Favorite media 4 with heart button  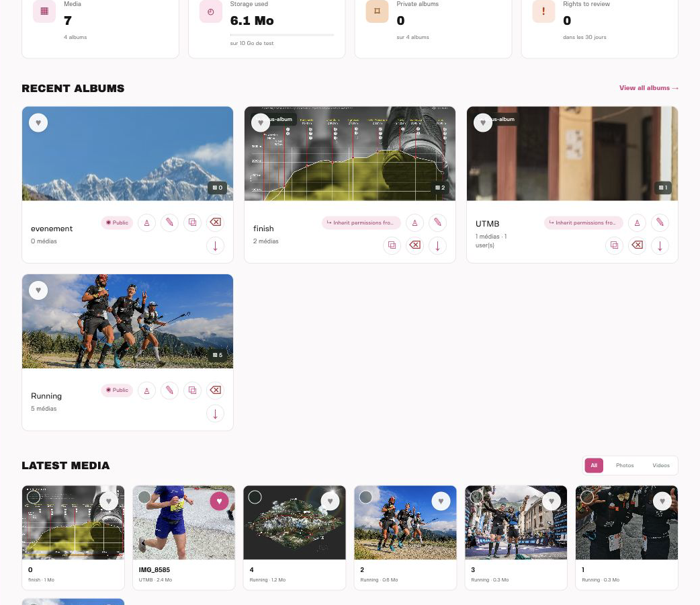330,501
